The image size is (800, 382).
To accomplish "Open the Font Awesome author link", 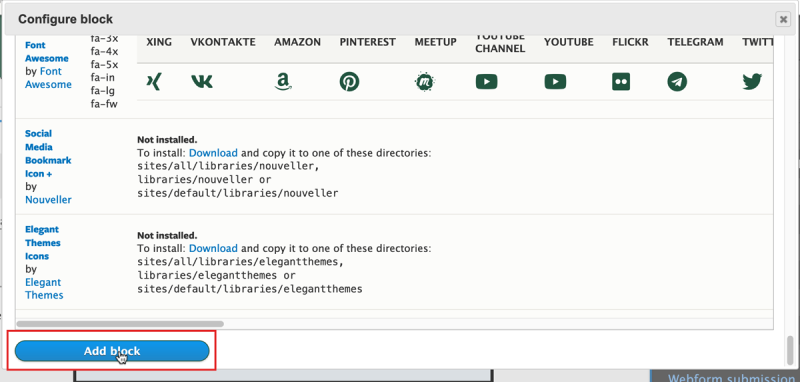I will (x=49, y=78).
